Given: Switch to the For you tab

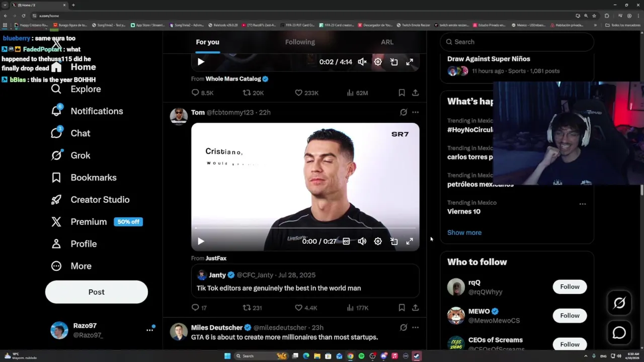Looking at the screenshot, I should tap(207, 42).
